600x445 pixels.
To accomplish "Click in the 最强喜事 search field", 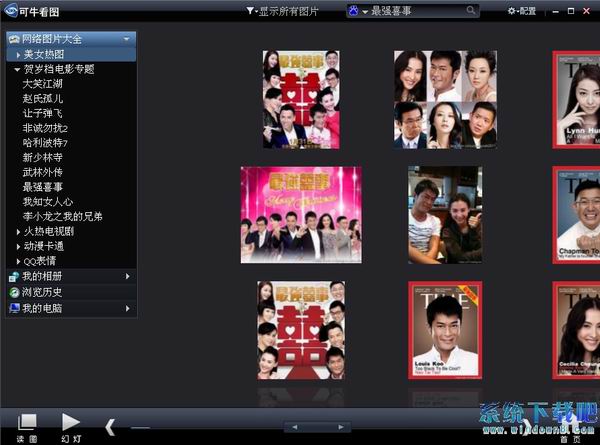I will pos(418,11).
